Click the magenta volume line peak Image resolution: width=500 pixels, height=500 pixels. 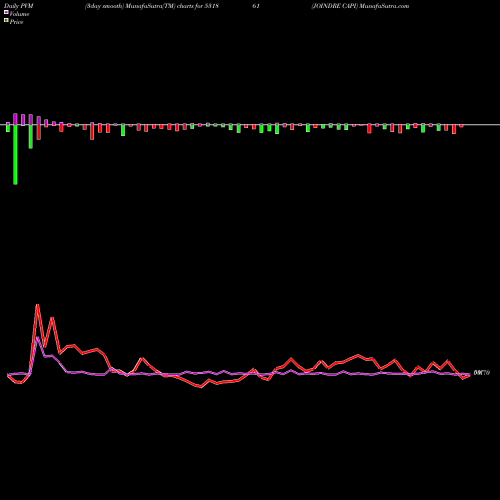tap(37, 338)
